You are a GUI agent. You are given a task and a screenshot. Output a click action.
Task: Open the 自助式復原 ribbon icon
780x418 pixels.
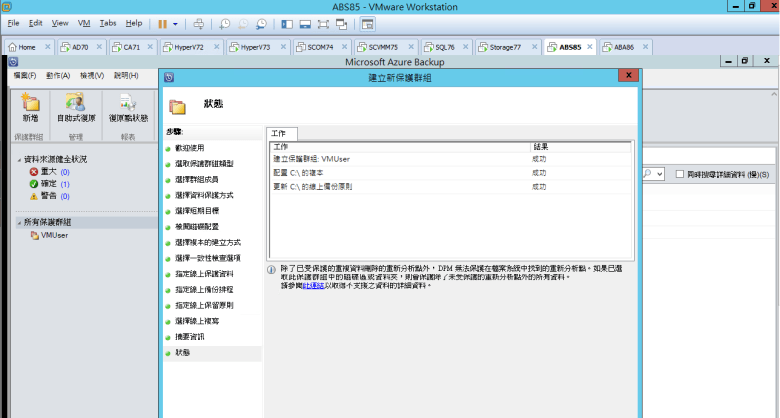coord(76,108)
